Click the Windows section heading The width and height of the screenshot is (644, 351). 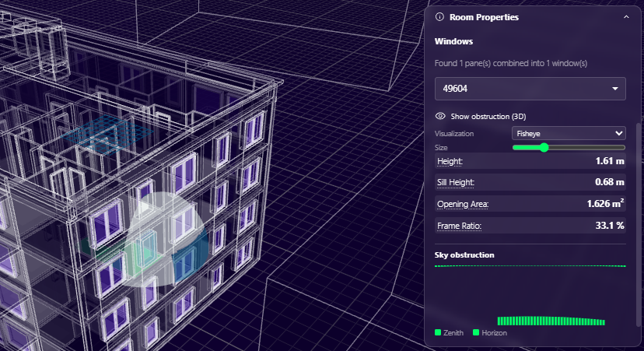click(453, 41)
